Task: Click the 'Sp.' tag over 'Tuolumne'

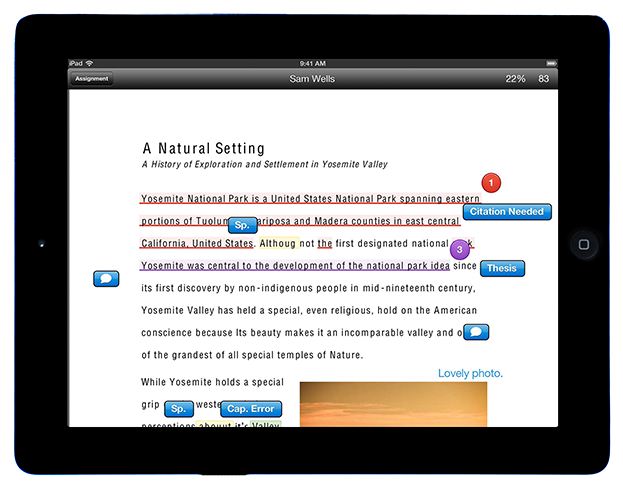Action: [x=241, y=226]
